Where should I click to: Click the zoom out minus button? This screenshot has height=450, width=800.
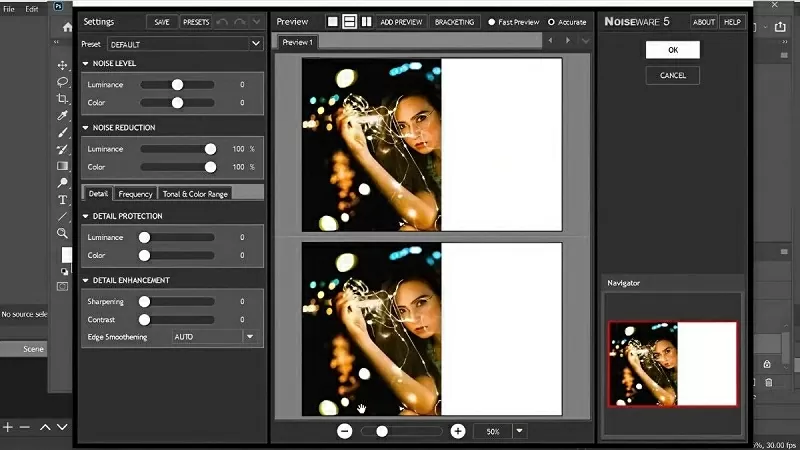point(345,431)
